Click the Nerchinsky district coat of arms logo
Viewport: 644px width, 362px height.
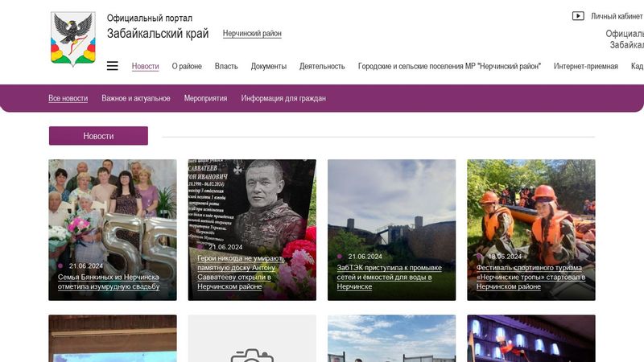pyautogui.click(x=72, y=39)
